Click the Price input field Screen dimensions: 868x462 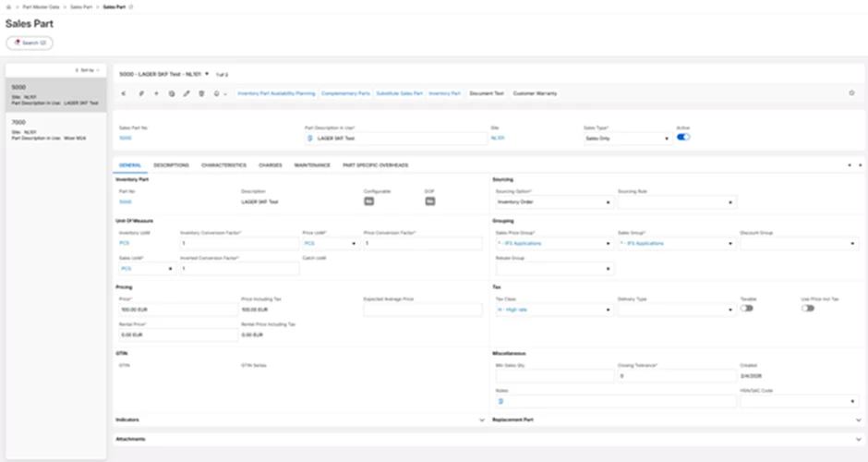point(178,310)
